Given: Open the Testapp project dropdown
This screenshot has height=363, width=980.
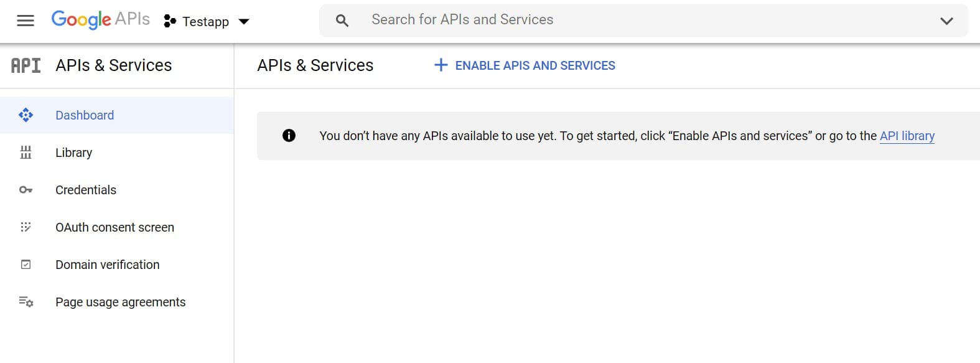Looking at the screenshot, I should coord(206,21).
